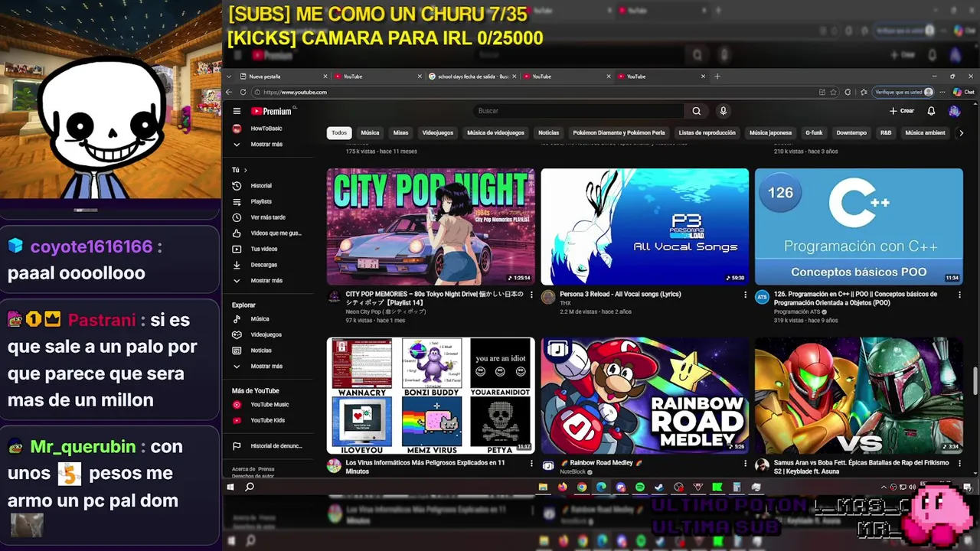Open the YouTube hamburger guide menu
This screenshot has height=551, width=980.
pos(237,111)
